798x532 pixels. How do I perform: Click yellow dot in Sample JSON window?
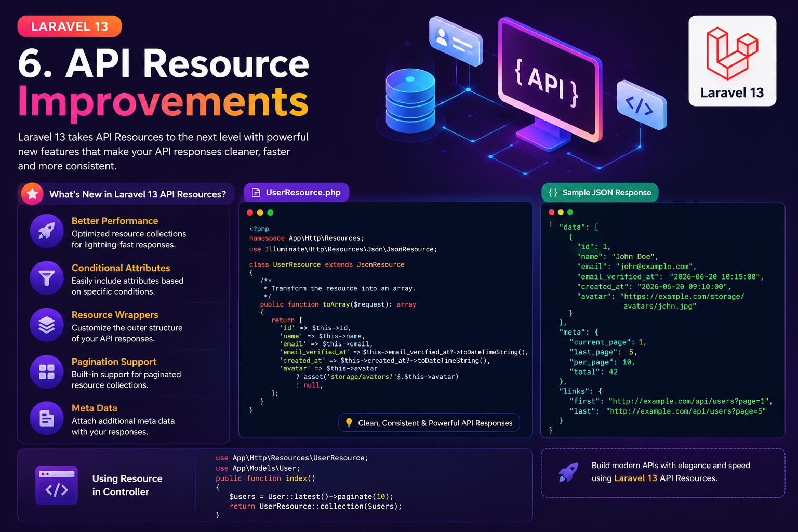[561, 212]
